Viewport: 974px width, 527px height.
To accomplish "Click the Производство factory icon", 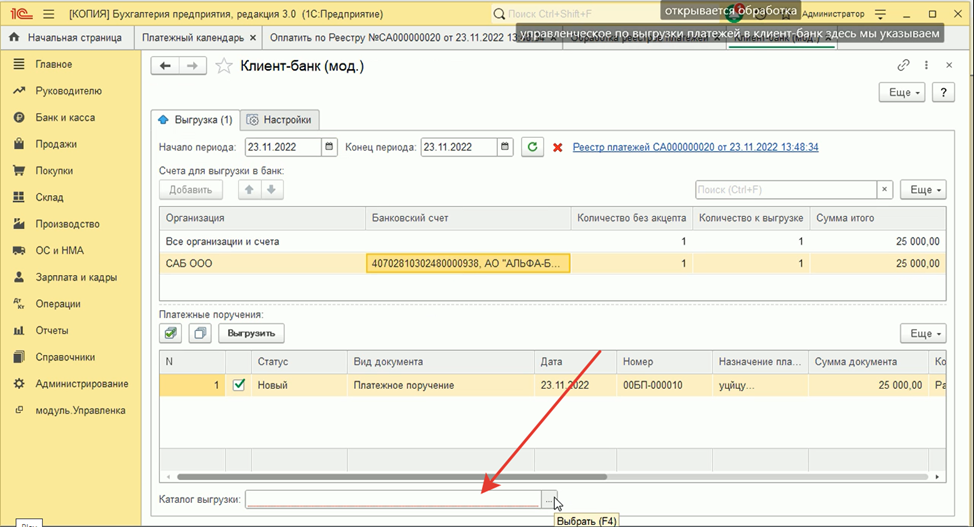I will (19, 224).
